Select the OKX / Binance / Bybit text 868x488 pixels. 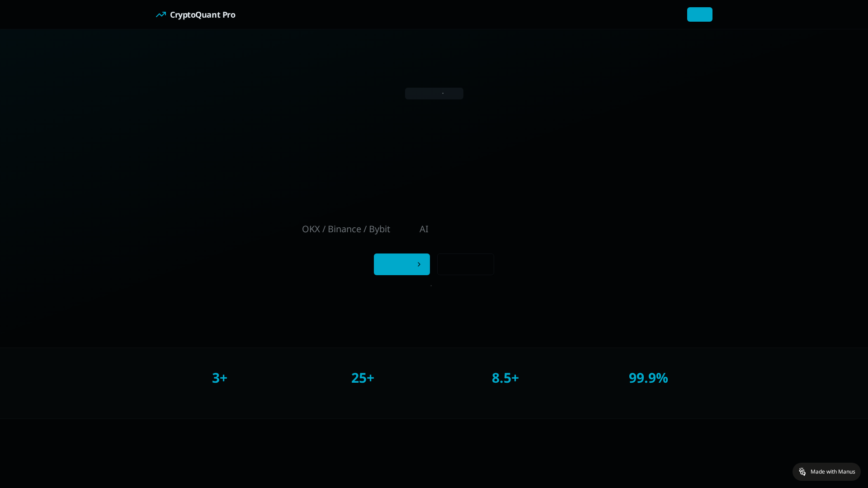[x=346, y=229]
